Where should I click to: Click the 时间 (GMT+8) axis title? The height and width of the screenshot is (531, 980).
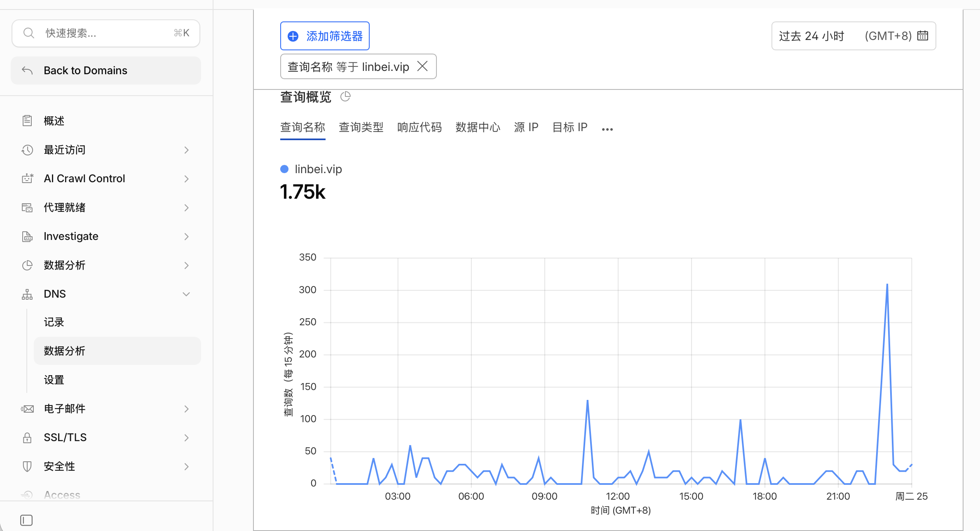(x=621, y=510)
